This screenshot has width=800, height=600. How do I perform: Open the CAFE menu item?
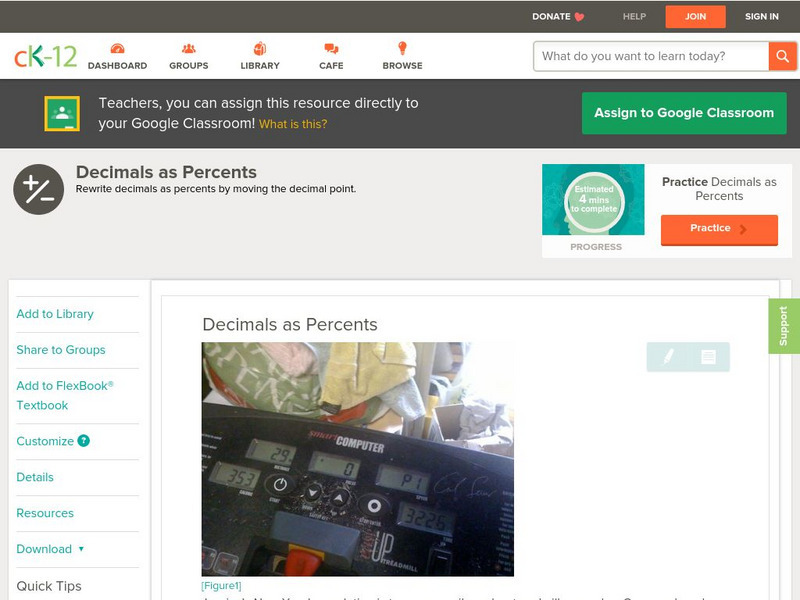click(331, 65)
